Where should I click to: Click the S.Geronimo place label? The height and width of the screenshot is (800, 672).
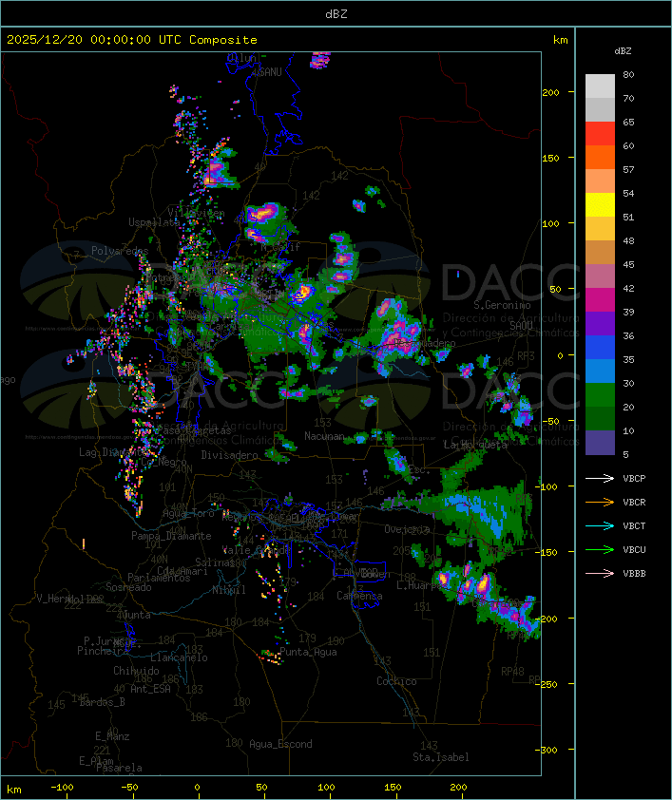click(502, 305)
